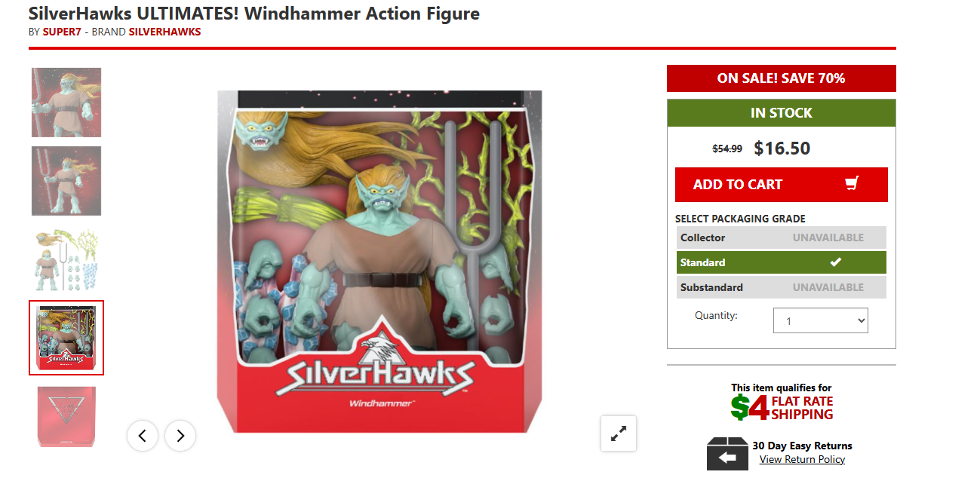The image size is (980, 481).
Task: Click the Standard grade checkmark icon
Action: [x=835, y=262]
